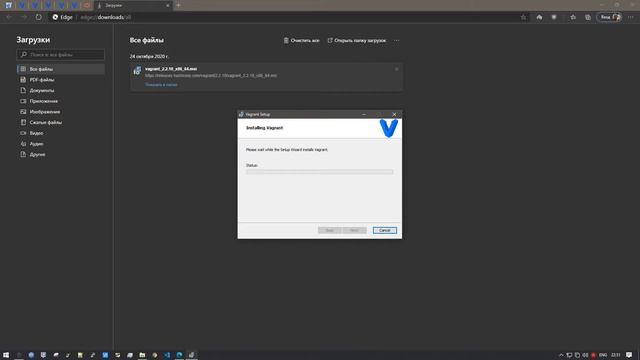Screen dimensions: 640x360
Task: Click the Vagrant installation progress bar
Action: click(x=320, y=172)
